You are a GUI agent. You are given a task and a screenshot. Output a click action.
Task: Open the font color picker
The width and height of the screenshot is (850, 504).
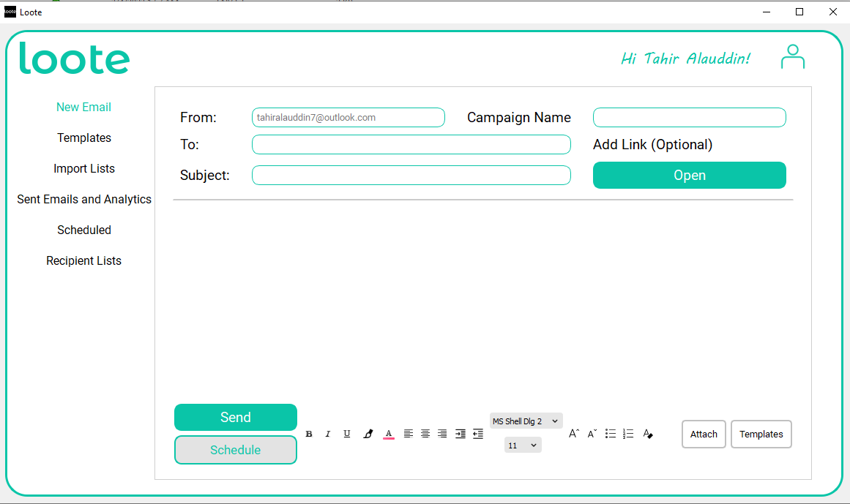pos(389,434)
